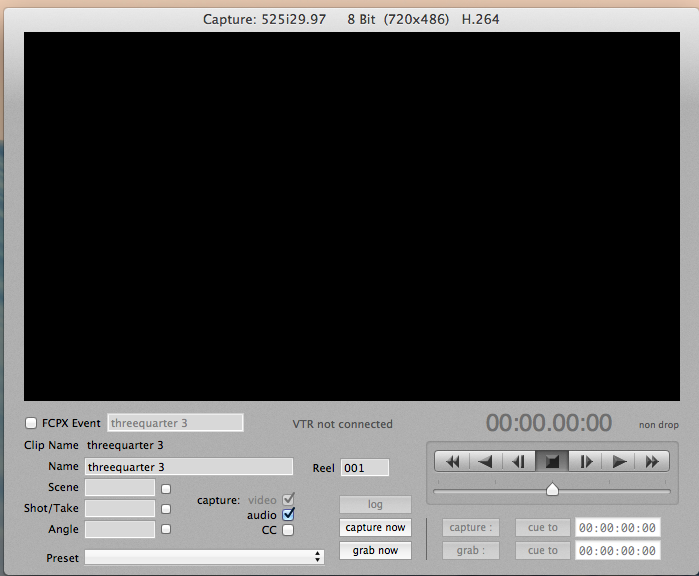Viewport: 699px width, 576px height.
Task: Click the Name text field
Action: click(x=189, y=467)
